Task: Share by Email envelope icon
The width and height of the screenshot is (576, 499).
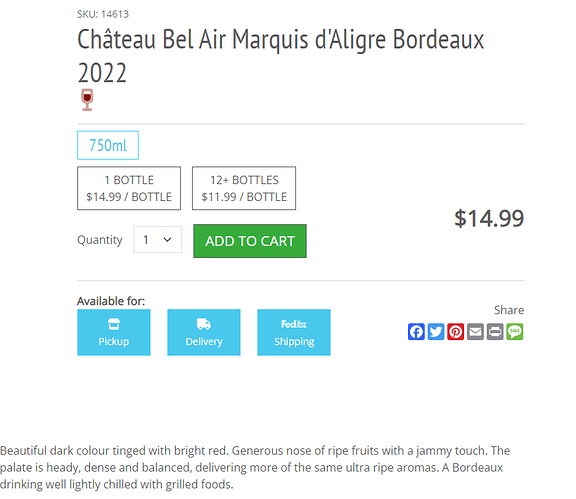Action: click(475, 332)
